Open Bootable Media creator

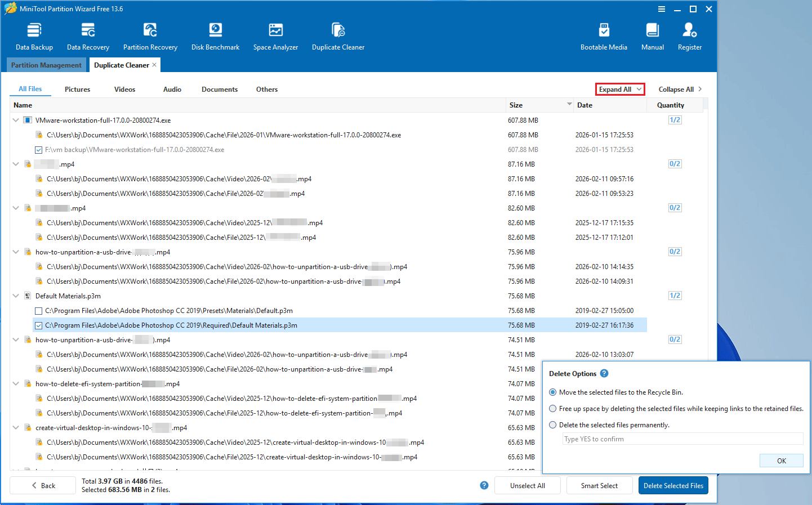click(604, 35)
